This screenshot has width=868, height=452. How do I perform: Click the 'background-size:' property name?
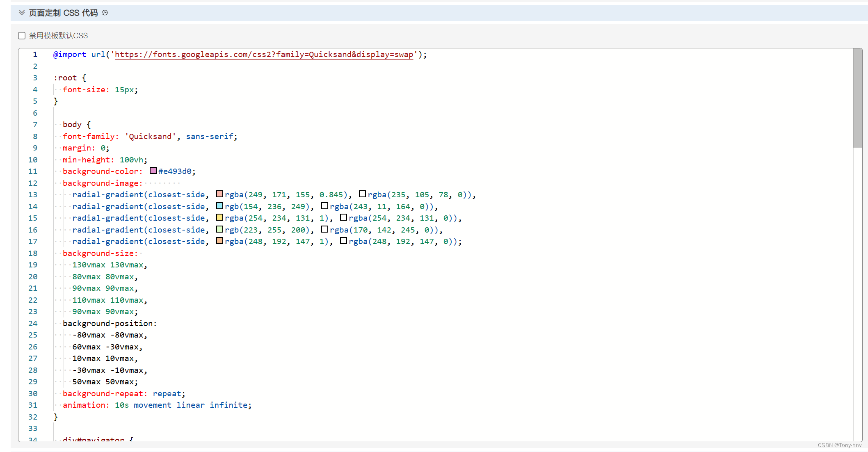[x=100, y=253]
